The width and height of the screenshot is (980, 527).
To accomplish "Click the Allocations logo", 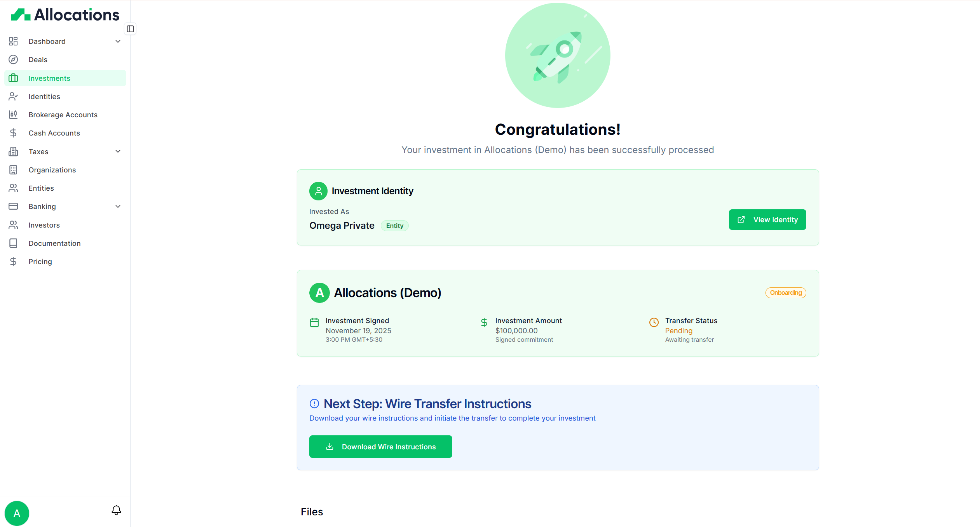I will [65, 15].
